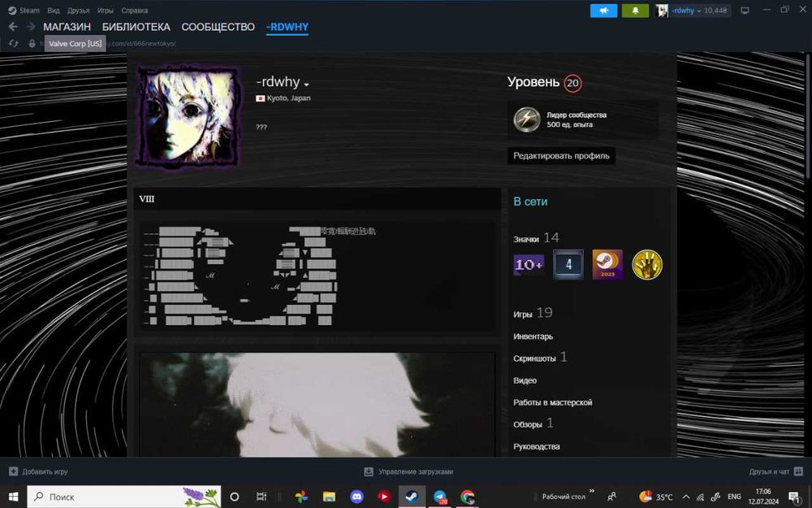This screenshot has height=508, width=812.
Task: Click the padlock icon in address bar
Action: click(32, 44)
